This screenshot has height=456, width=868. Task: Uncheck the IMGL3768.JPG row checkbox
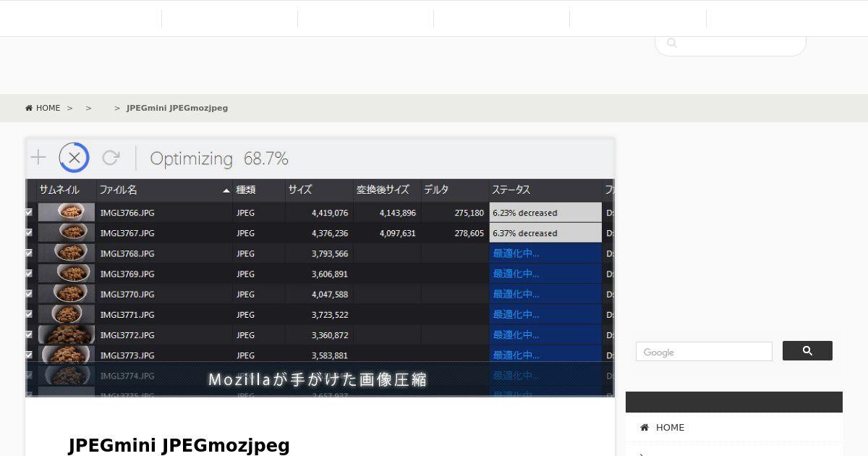[29, 253]
